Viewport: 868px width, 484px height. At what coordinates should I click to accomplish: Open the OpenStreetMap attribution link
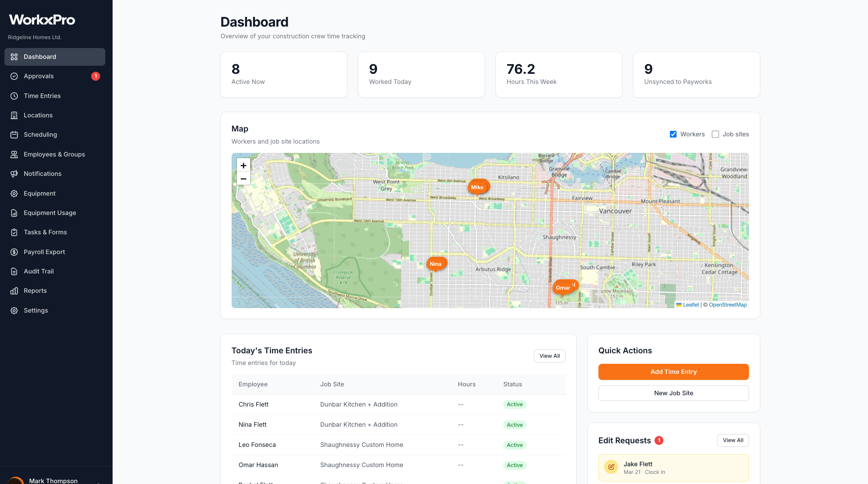click(728, 305)
